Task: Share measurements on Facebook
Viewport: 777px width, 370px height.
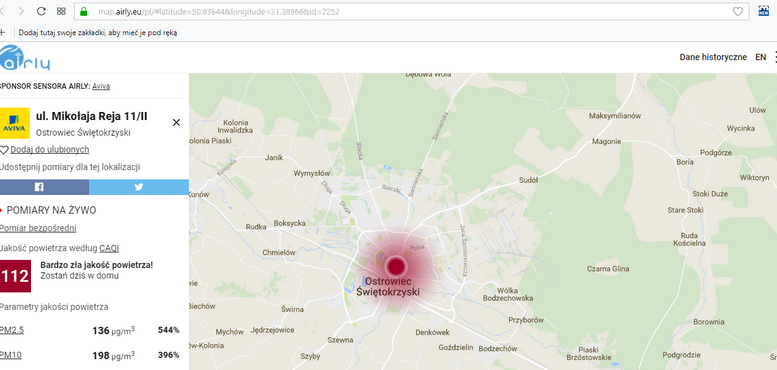Action: click(44, 187)
